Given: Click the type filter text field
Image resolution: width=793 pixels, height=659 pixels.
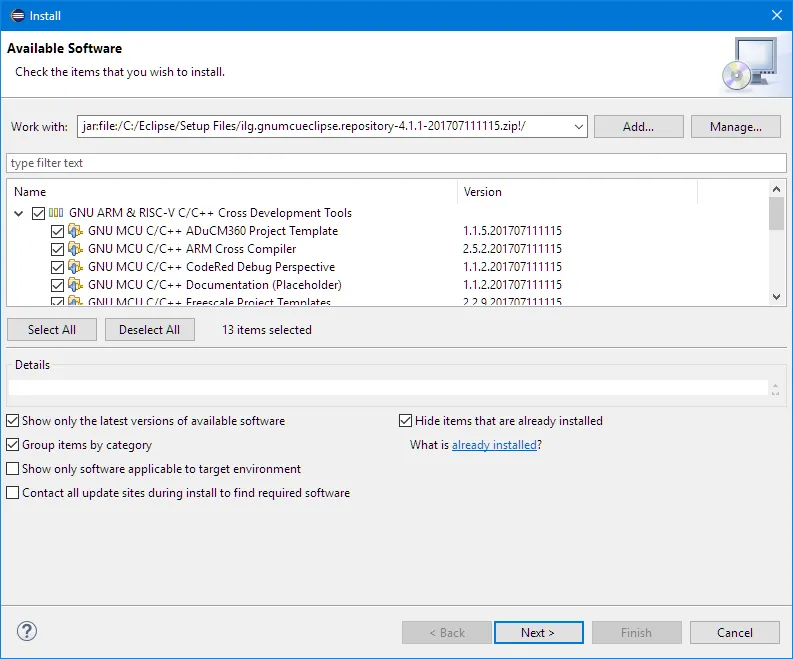Looking at the screenshot, I should pos(396,163).
